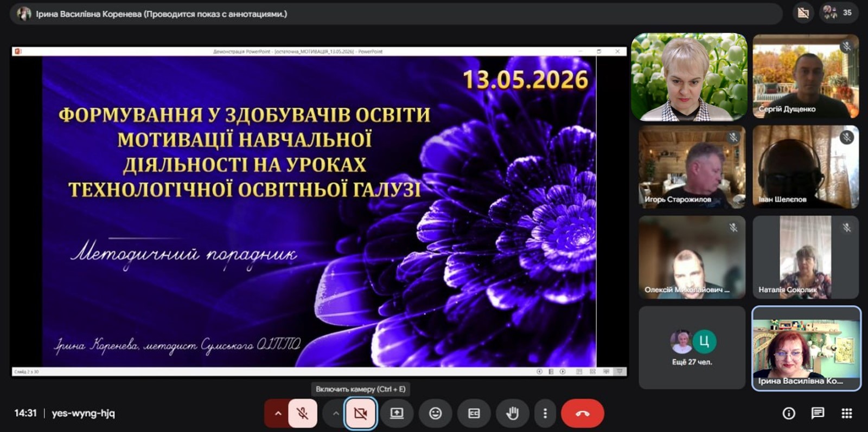The height and width of the screenshot is (432, 868).
Task: Select PowerPoint slide sorter view icon
Action: tap(592, 372)
